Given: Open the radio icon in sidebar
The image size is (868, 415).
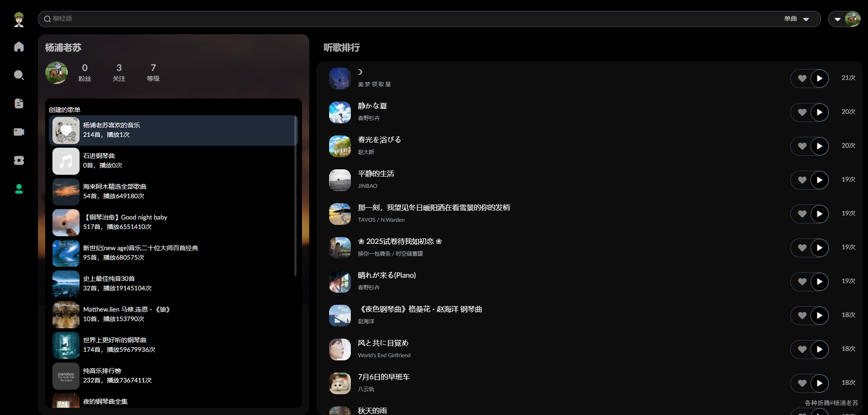Looking at the screenshot, I should tap(19, 160).
